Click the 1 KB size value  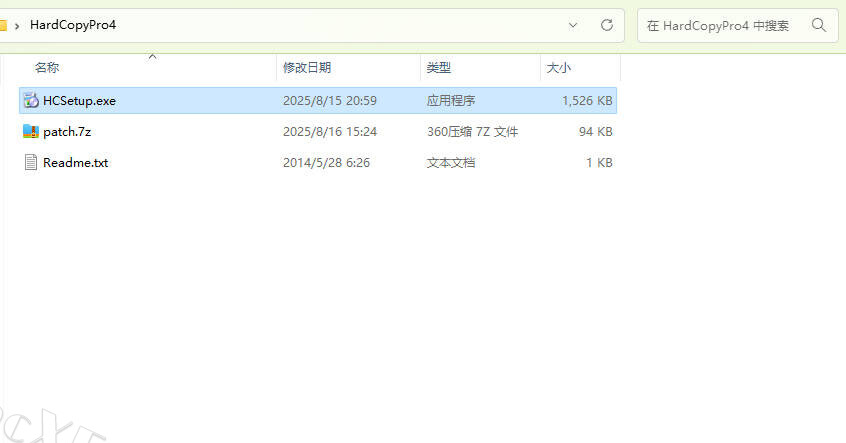click(x=599, y=162)
